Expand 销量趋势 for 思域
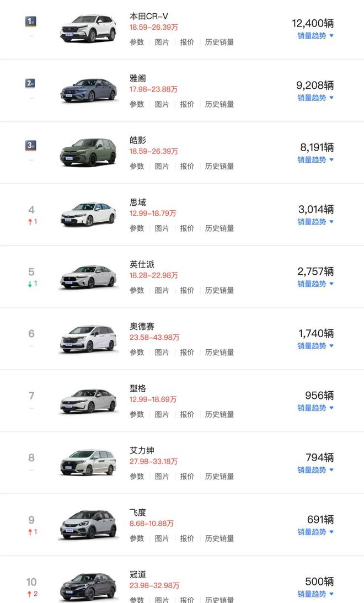The height and width of the screenshot is (603, 364). pos(315,222)
